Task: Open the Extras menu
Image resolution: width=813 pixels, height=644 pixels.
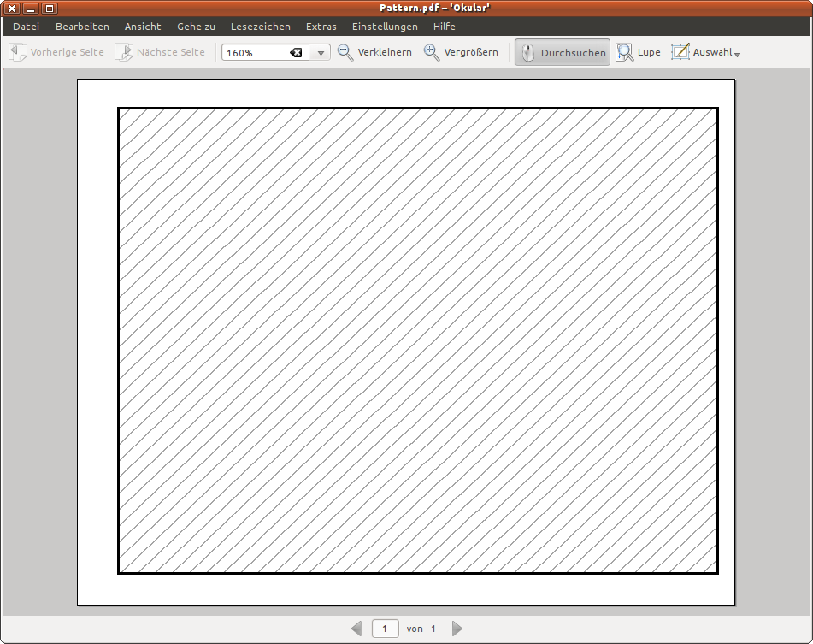Action: tap(321, 27)
